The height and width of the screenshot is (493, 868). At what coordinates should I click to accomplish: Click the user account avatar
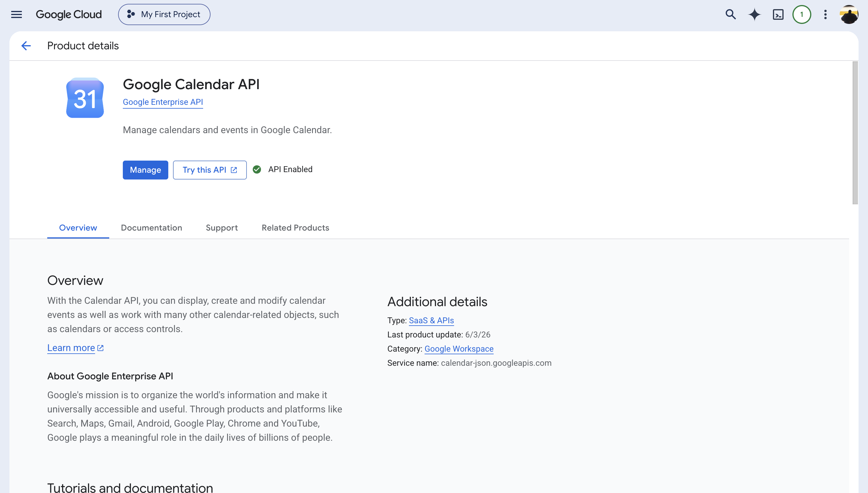(x=849, y=14)
